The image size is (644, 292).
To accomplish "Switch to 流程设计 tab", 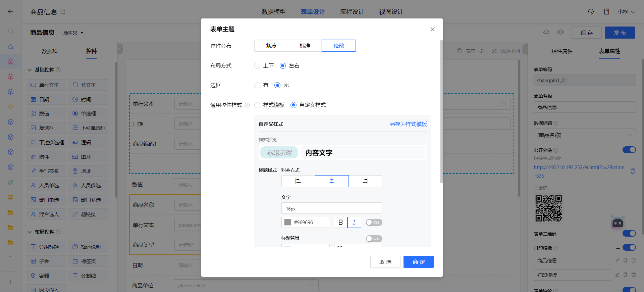I will 352,12.
